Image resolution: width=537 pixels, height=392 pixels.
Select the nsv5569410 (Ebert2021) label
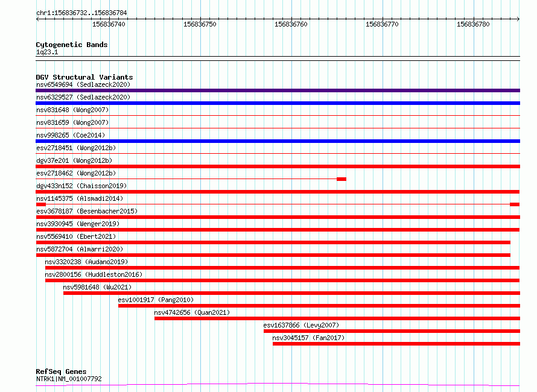tap(76, 236)
